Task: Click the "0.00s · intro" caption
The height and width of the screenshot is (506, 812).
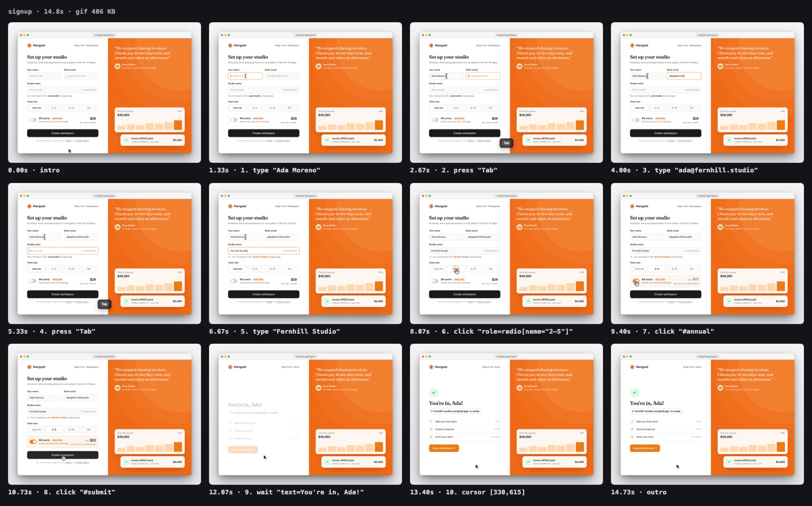Action: click(34, 170)
